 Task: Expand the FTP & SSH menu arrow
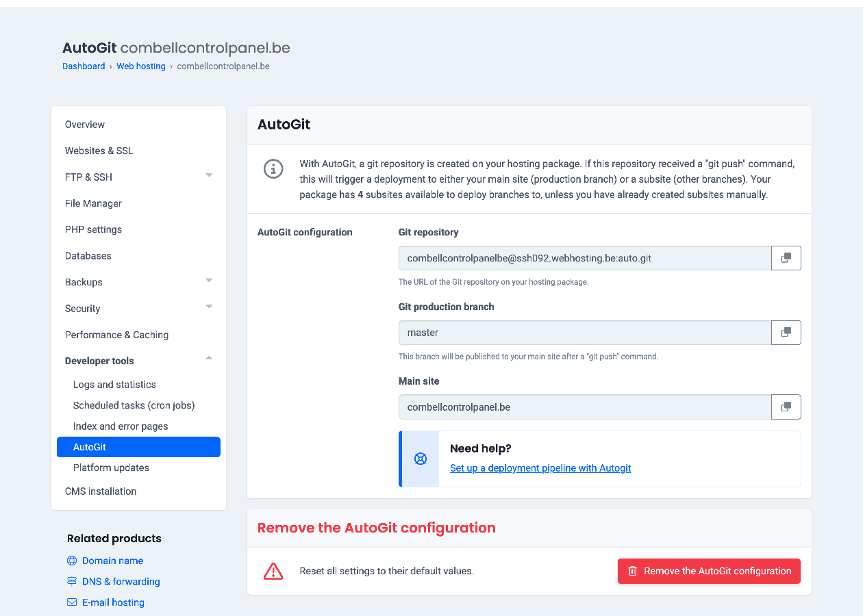pos(209,176)
